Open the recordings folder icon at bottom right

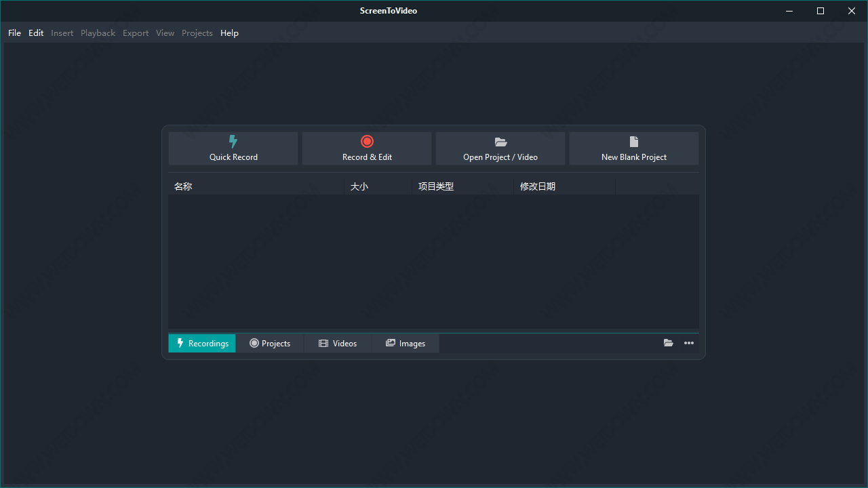pos(669,343)
